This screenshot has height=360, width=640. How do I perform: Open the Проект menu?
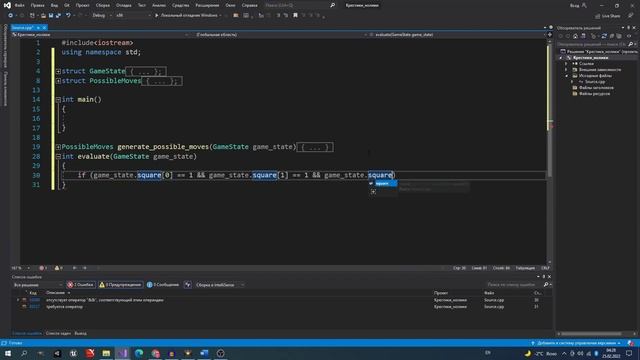point(82,5)
